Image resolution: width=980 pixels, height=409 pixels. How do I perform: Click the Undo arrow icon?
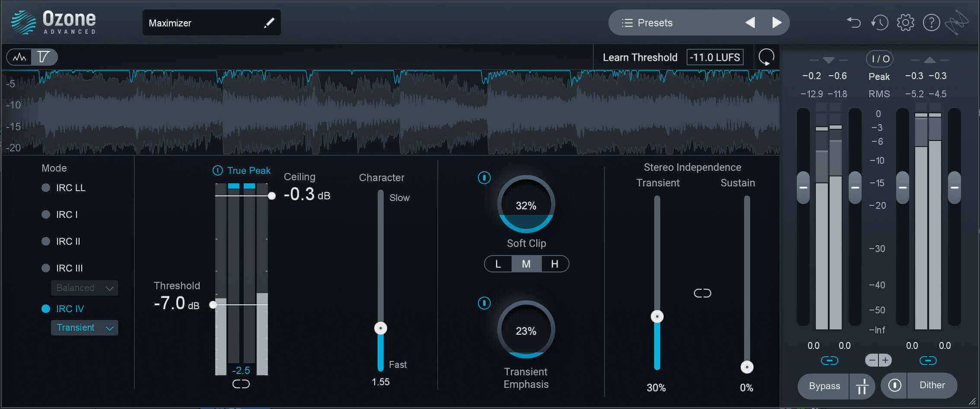click(x=853, y=22)
